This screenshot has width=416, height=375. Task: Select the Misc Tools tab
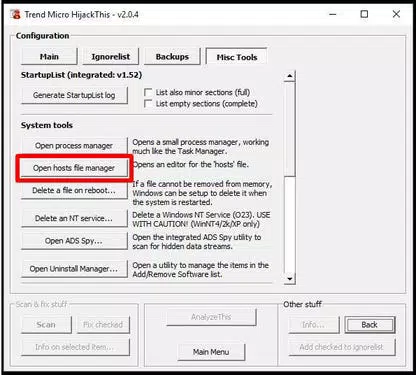237,57
